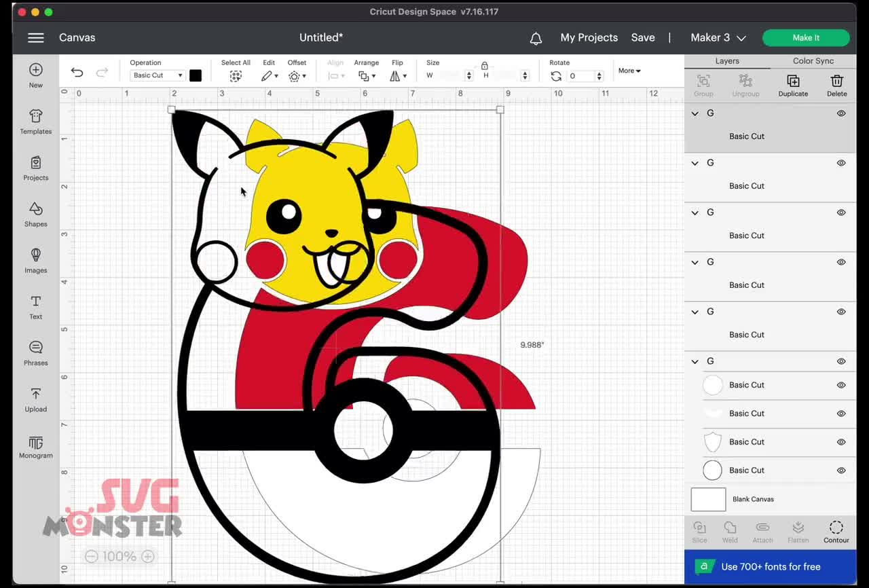Collapse the first G group
Image resolution: width=869 pixels, height=588 pixels.
point(695,113)
